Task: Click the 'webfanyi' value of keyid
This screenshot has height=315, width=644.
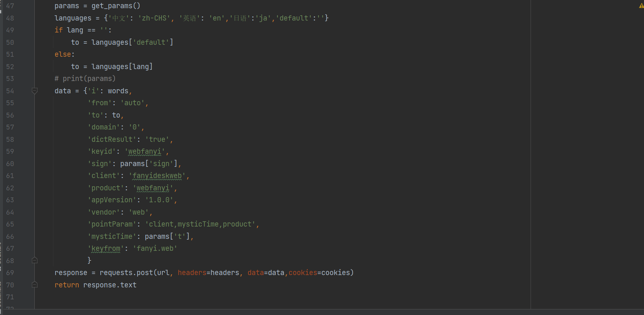Action: click(145, 152)
